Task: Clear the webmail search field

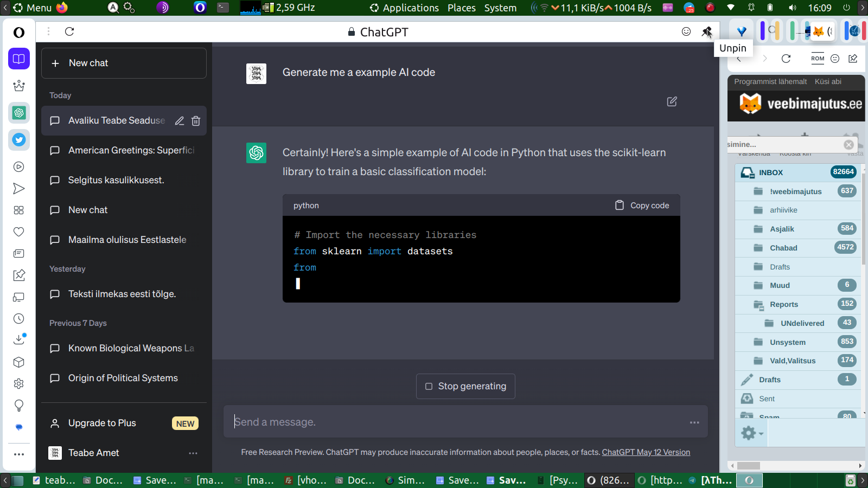Action: coord(849,145)
